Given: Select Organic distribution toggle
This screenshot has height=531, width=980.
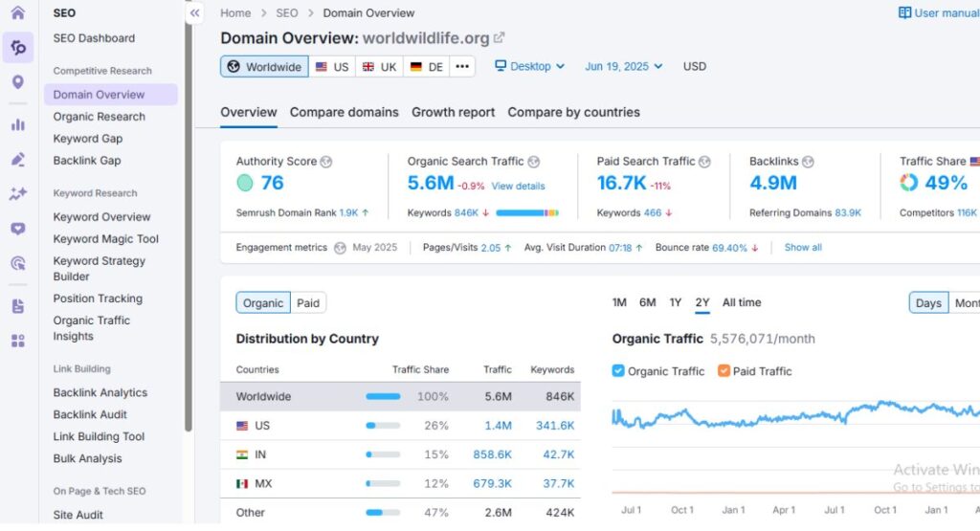Looking at the screenshot, I should 263,303.
